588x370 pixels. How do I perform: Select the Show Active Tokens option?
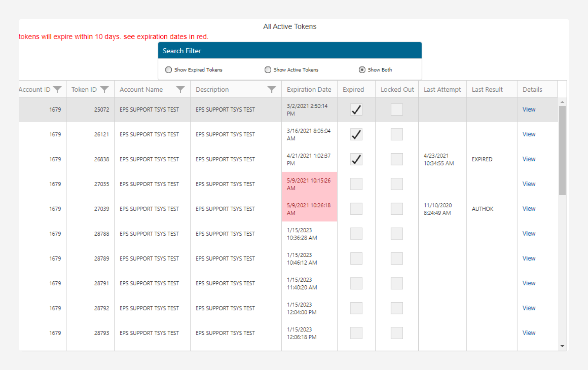(268, 70)
